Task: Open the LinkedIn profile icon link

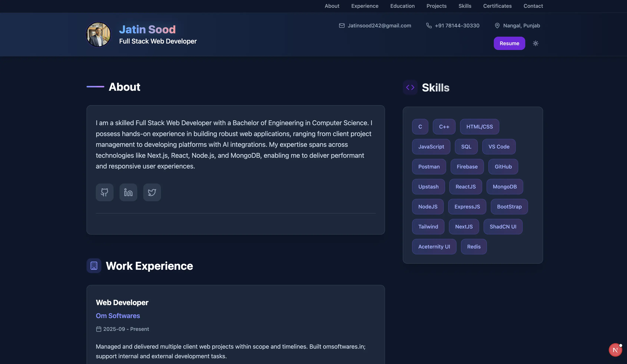Action: click(x=128, y=192)
